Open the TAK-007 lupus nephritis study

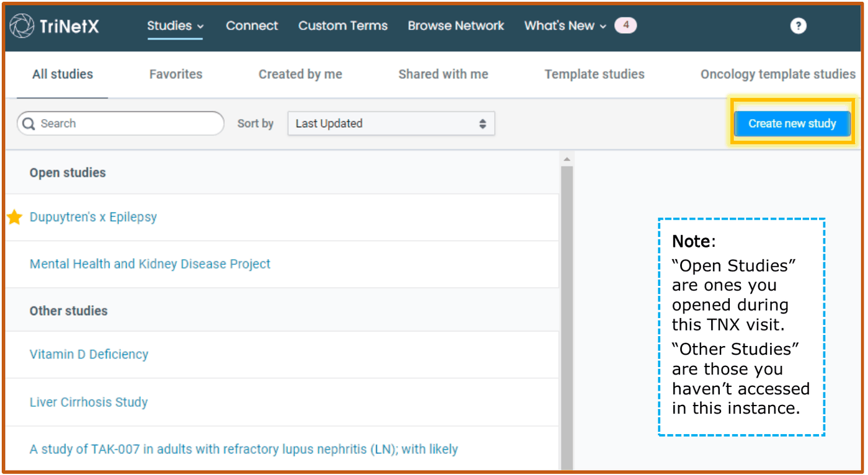(x=244, y=449)
